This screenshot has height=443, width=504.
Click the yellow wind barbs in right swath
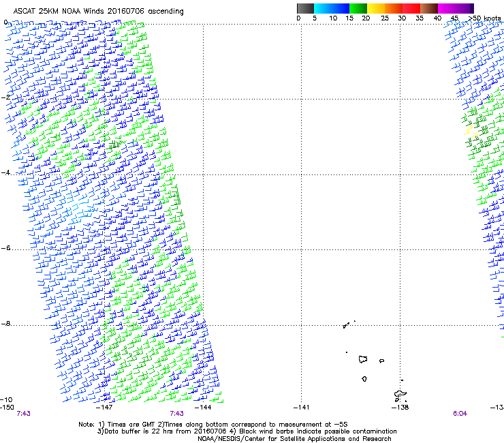[x=469, y=131]
